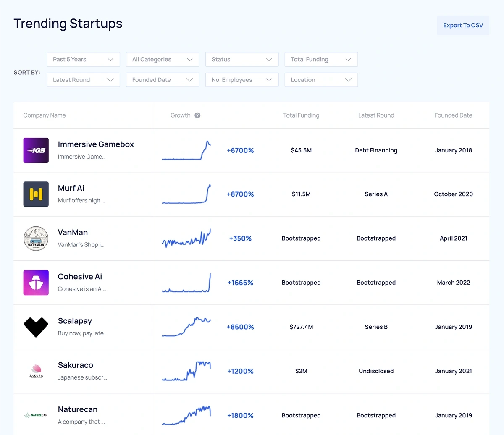This screenshot has width=504, height=435.
Task: Click the Scalapay growth sparkline
Action: point(186,327)
